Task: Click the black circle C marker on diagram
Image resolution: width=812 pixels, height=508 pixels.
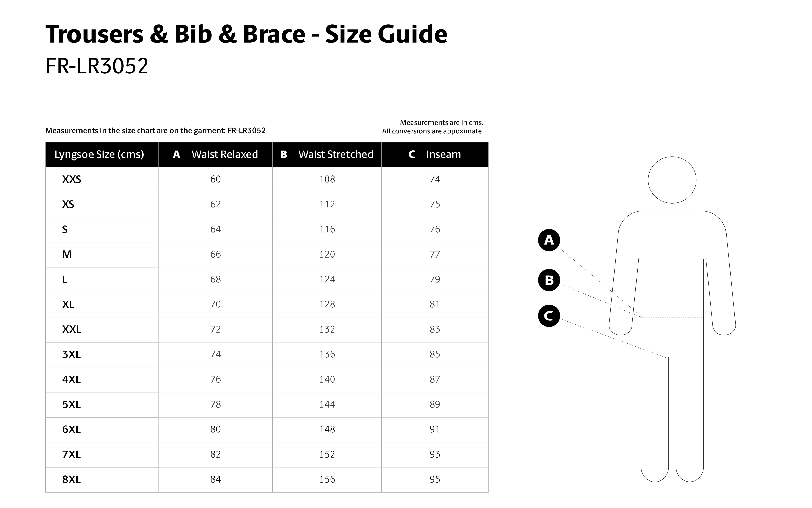Action: [549, 316]
